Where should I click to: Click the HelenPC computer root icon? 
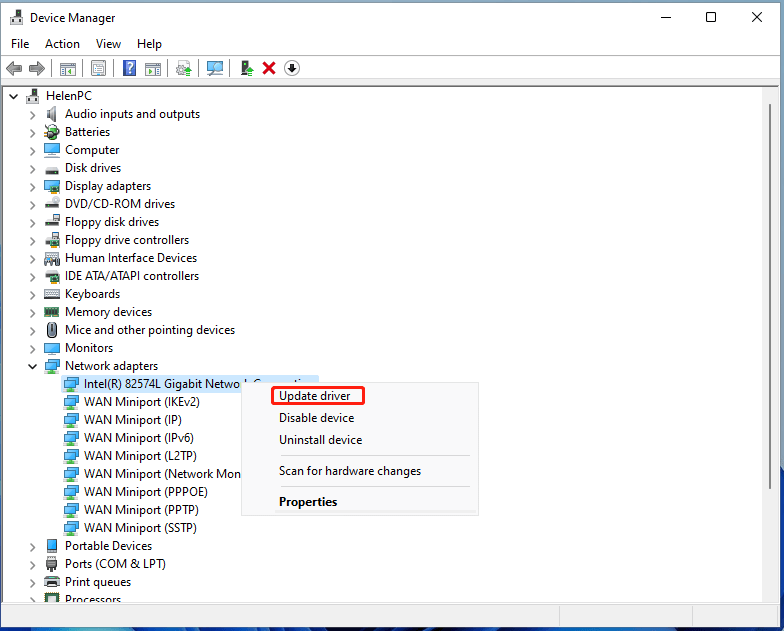tap(33, 96)
